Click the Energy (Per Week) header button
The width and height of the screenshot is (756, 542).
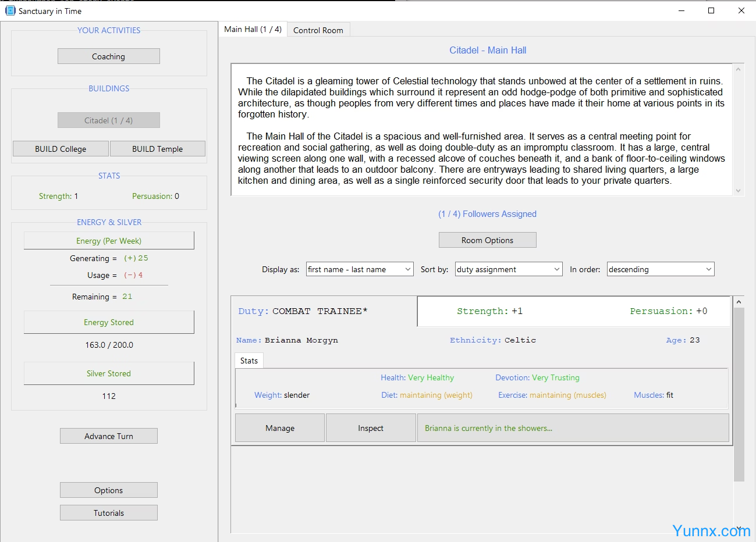[109, 241]
